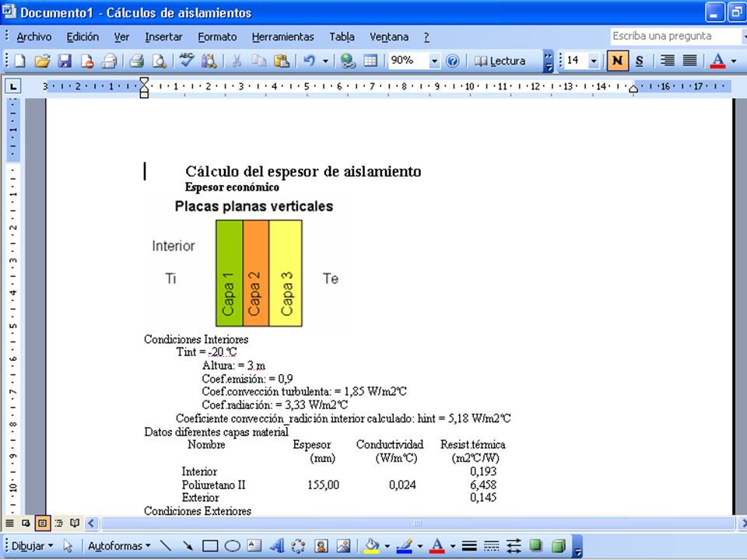The width and height of the screenshot is (747, 560).
Task: Click the Copy icon
Action: (x=258, y=61)
